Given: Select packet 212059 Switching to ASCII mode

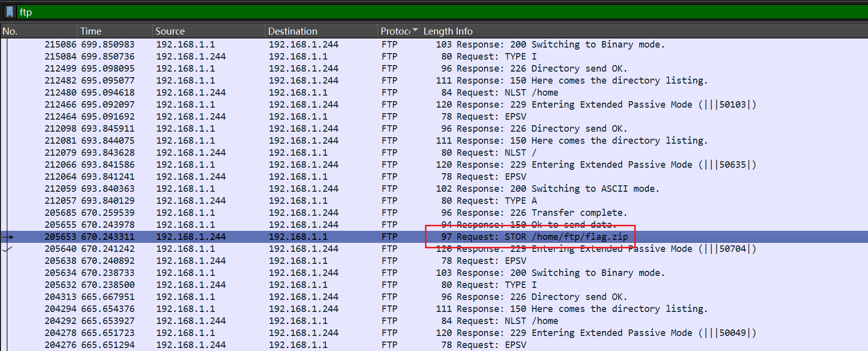Looking at the screenshot, I should point(558,189).
